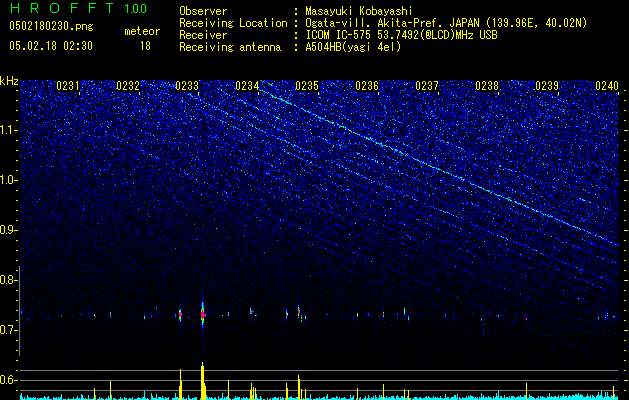Viewport: 629px width, 400px height.
Task: Click the 0239 time marker
Action: pos(547,86)
